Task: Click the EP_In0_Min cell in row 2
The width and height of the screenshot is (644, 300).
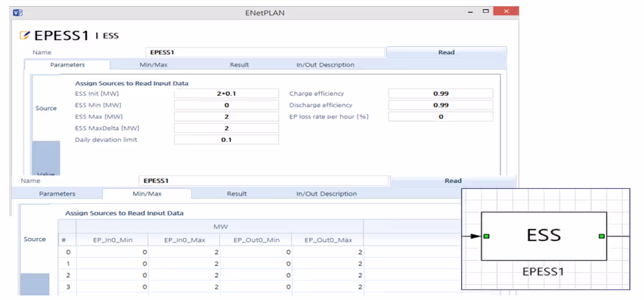Action: coord(112,275)
